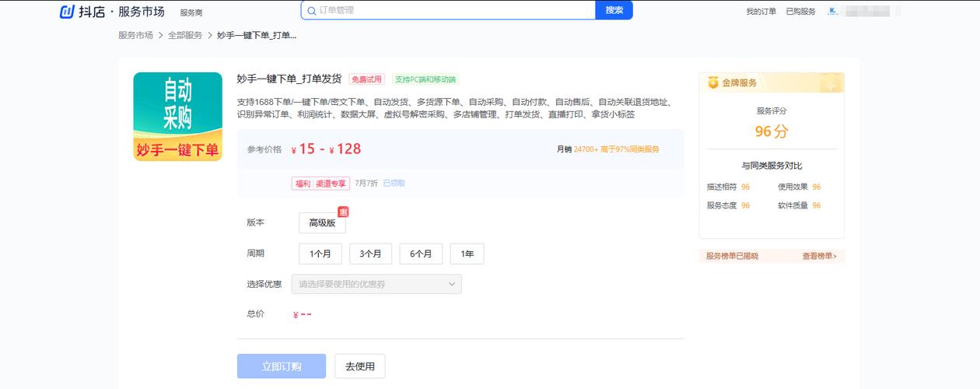
Task: Open the 选择优惠 coupon dropdown
Action: point(376,284)
